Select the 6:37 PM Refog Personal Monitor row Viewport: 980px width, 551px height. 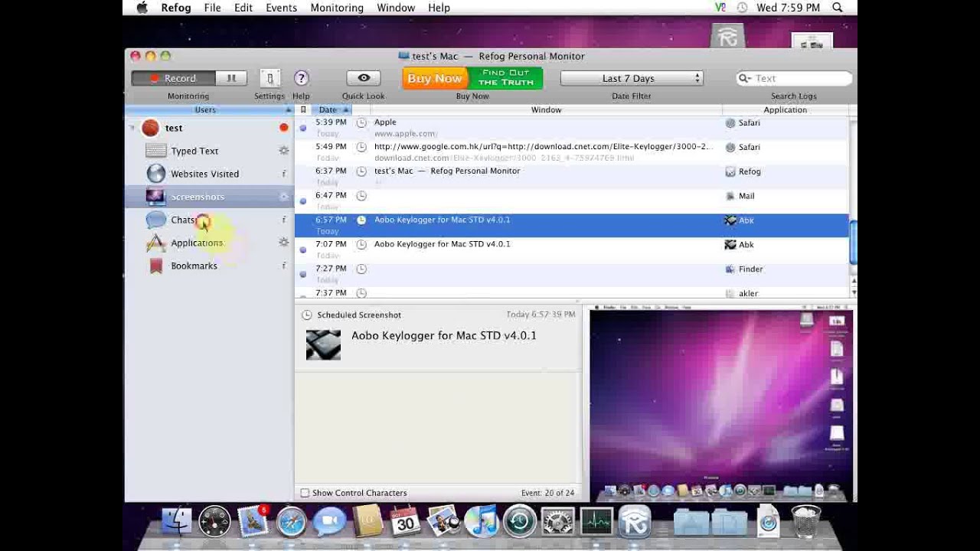[572, 177]
